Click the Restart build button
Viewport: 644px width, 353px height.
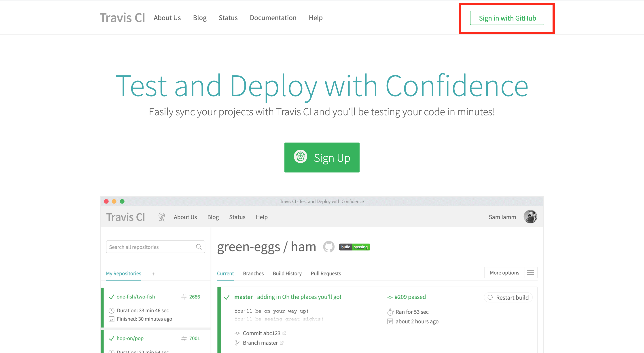(x=508, y=298)
